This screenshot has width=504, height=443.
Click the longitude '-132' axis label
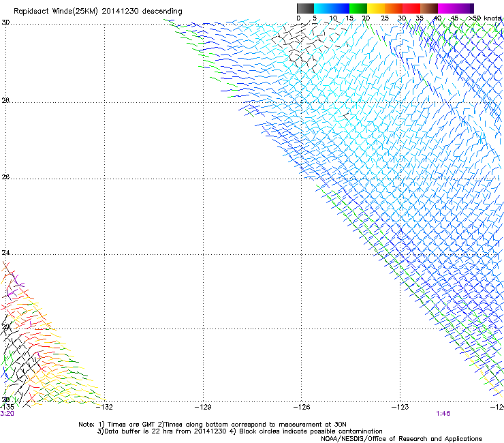point(105,408)
